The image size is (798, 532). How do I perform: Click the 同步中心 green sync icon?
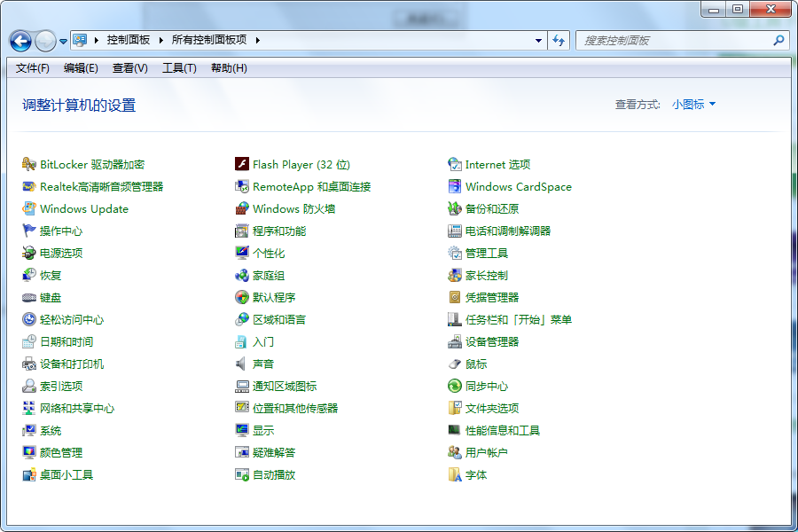point(455,386)
